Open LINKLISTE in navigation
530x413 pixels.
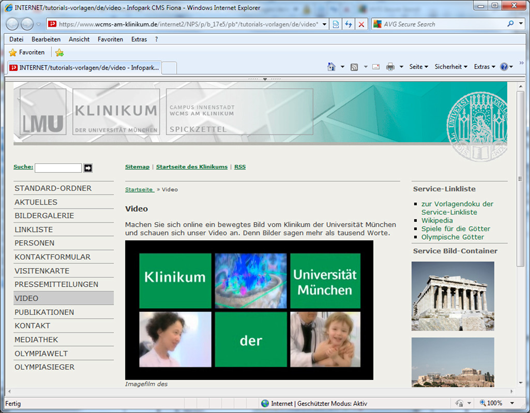point(64,229)
